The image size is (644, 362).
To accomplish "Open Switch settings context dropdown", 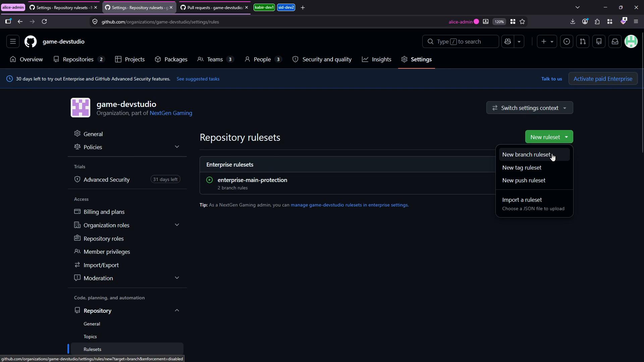I will (x=530, y=108).
